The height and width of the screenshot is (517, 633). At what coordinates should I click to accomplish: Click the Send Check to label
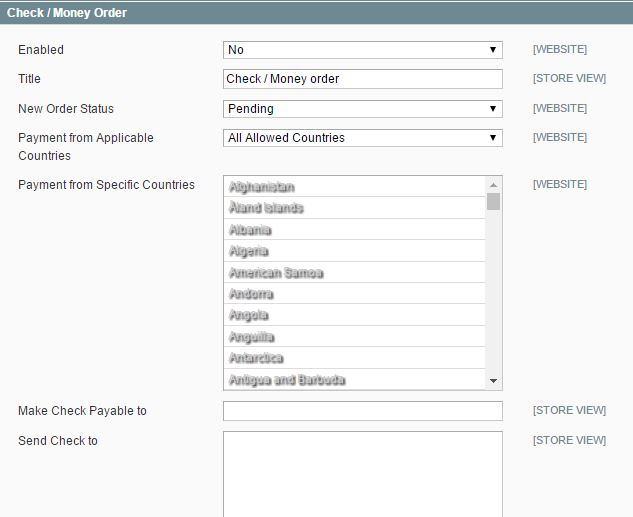click(58, 441)
